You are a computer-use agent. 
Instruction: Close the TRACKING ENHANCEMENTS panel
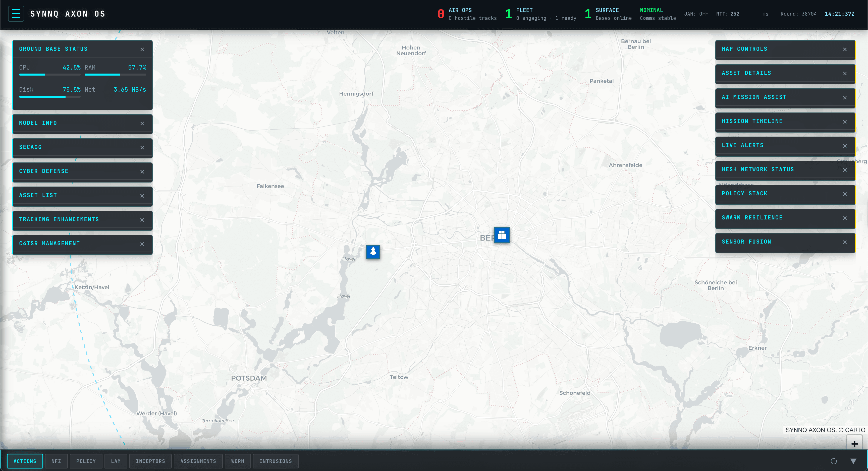click(x=142, y=220)
